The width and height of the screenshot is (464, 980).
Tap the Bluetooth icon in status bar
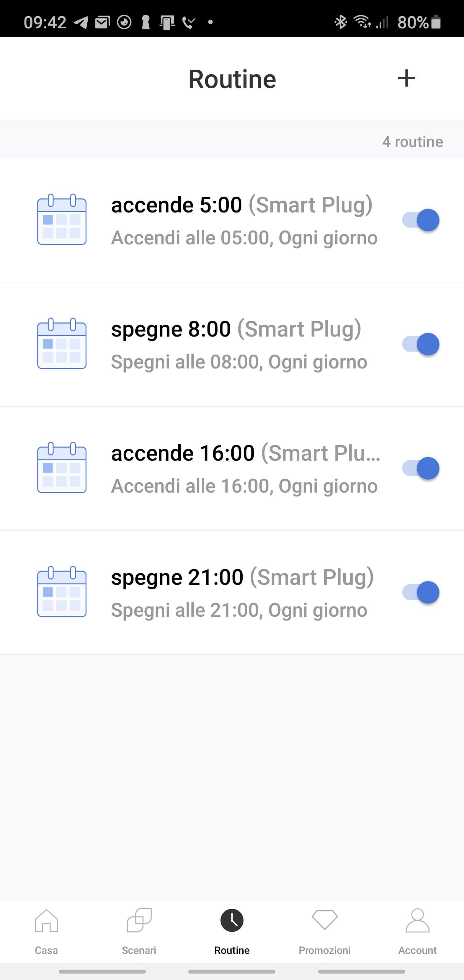pyautogui.click(x=340, y=22)
